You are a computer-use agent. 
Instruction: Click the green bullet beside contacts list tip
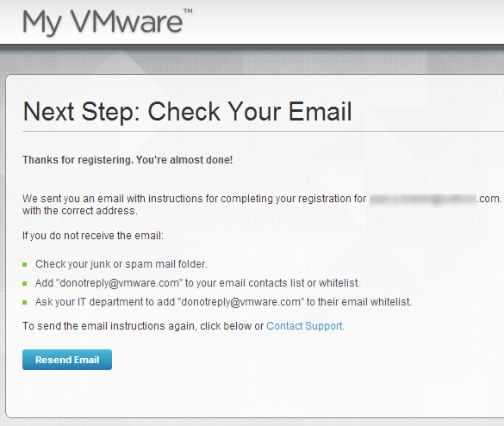tap(25, 284)
